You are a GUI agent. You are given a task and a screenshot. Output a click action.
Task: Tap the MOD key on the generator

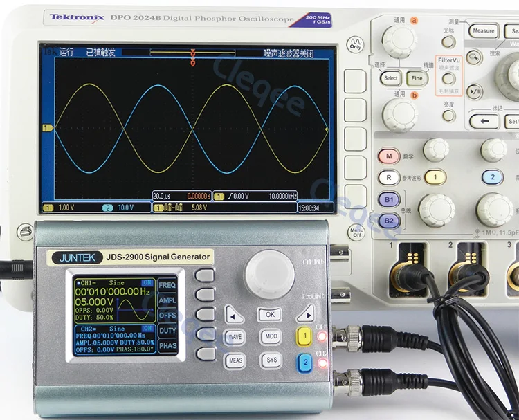tap(271, 336)
